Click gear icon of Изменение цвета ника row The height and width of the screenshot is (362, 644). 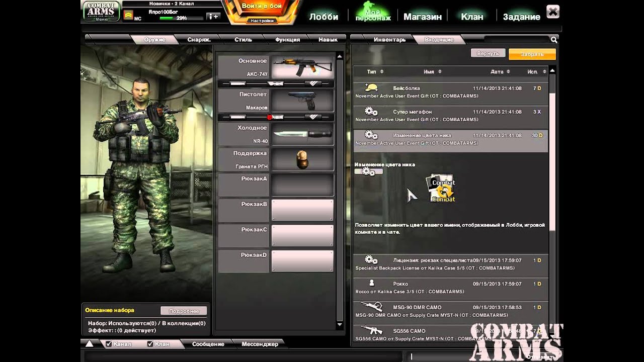tap(371, 135)
